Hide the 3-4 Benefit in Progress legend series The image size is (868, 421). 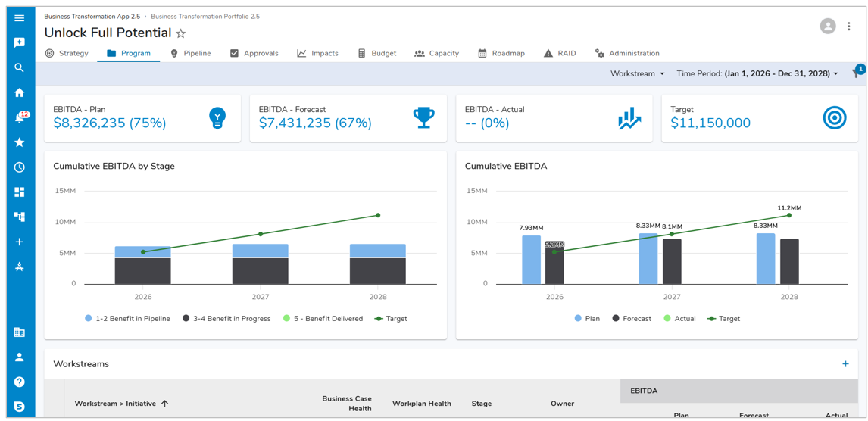pos(226,319)
